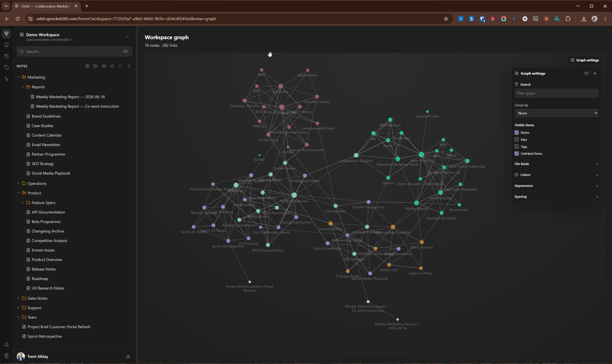Open Weekly Marketing Report — Co-work Instruction in tree
The image size is (612, 364).
coord(77,106)
